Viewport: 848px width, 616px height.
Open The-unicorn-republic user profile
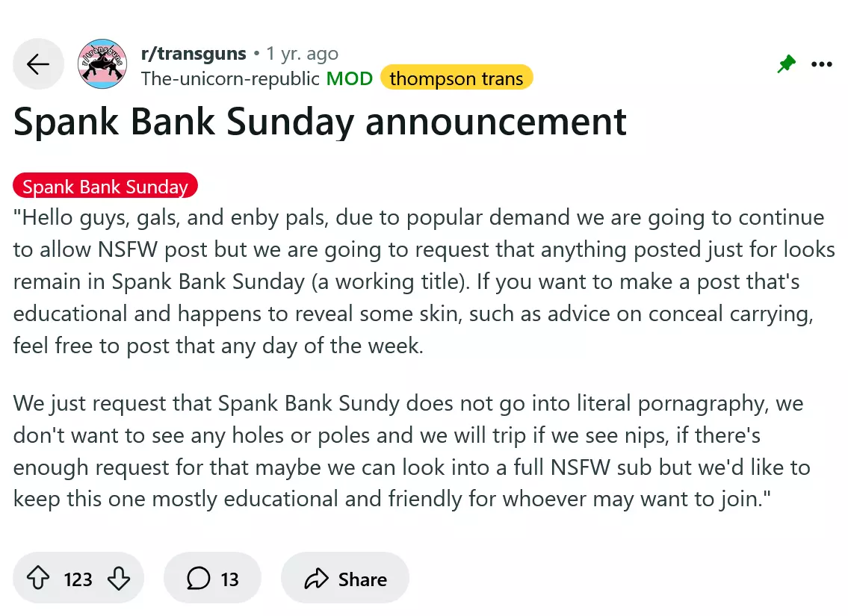tap(230, 78)
